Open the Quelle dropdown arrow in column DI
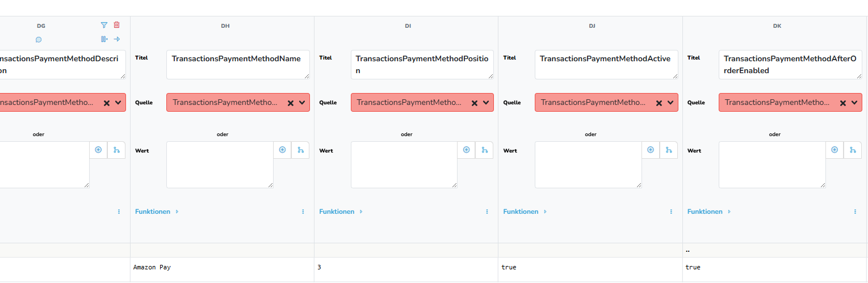 click(486, 103)
